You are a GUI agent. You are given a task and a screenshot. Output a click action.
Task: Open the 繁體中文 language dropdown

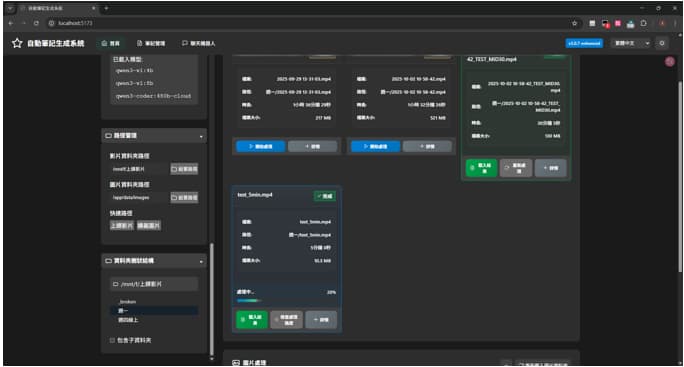coord(632,43)
